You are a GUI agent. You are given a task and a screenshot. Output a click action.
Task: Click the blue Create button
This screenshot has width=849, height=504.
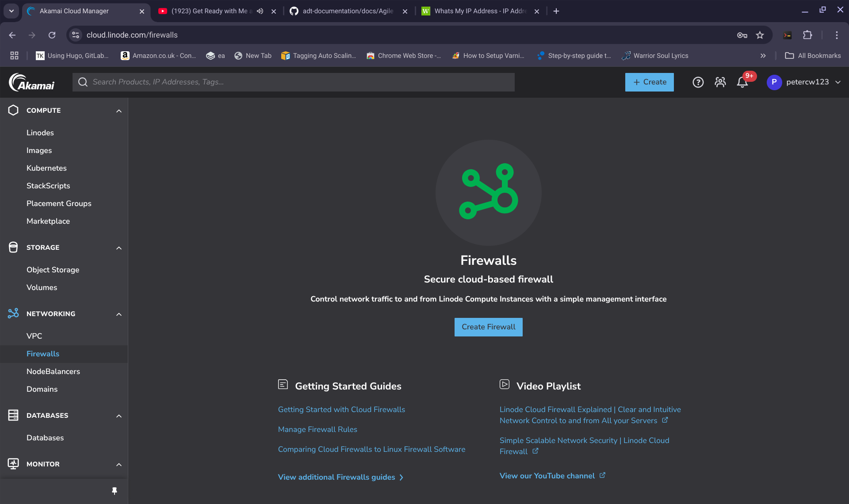[x=649, y=82]
